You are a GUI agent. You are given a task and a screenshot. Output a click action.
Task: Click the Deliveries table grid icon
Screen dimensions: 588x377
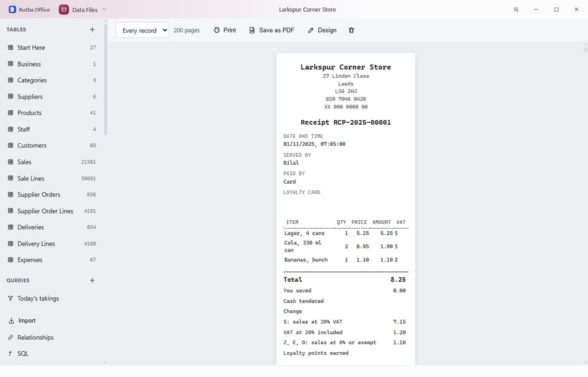pos(10,227)
